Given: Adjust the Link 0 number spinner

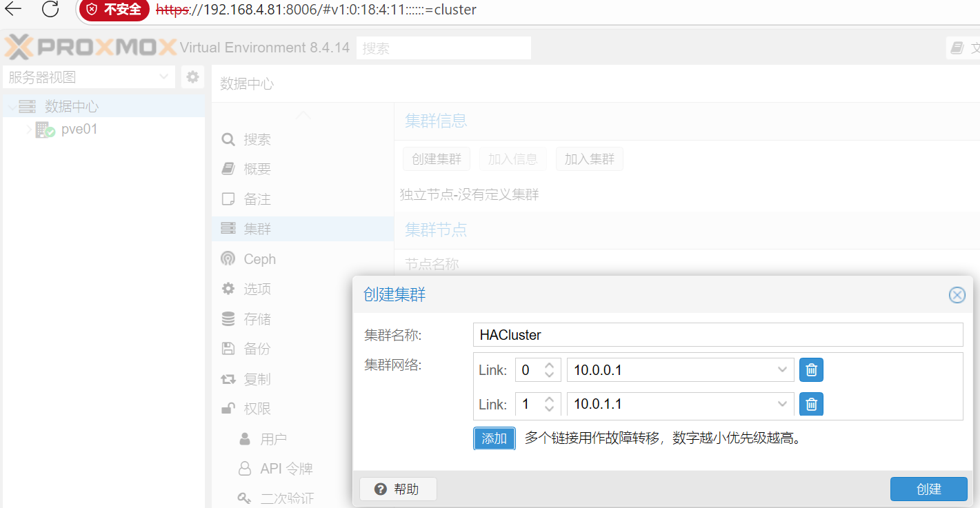Looking at the screenshot, I should coord(549,370).
